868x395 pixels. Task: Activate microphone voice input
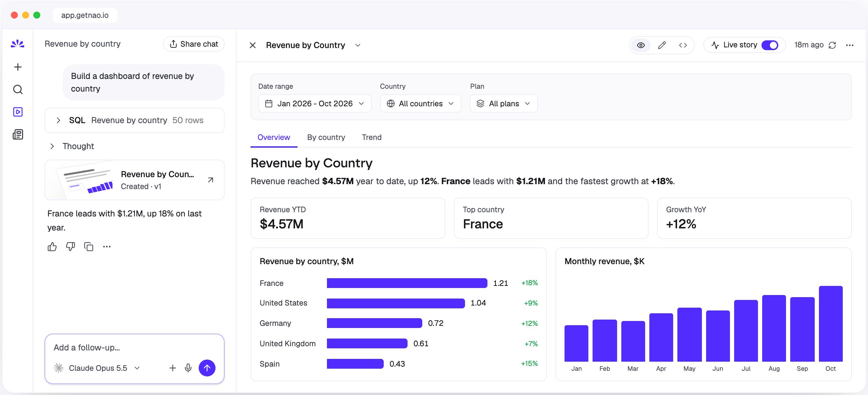click(188, 368)
